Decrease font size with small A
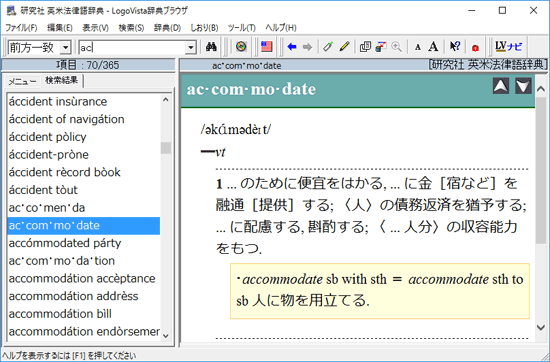The image size is (550, 362). (x=417, y=47)
